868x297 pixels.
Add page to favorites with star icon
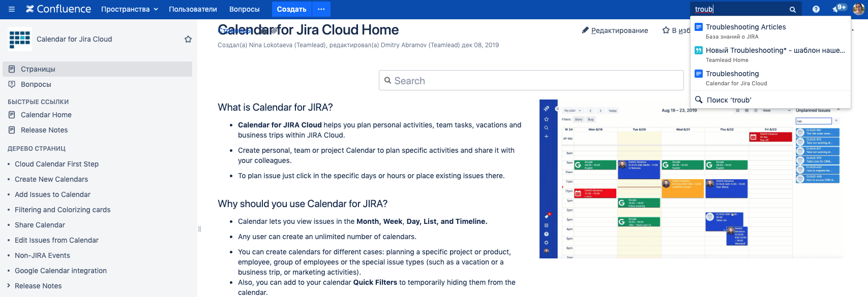coord(676,30)
